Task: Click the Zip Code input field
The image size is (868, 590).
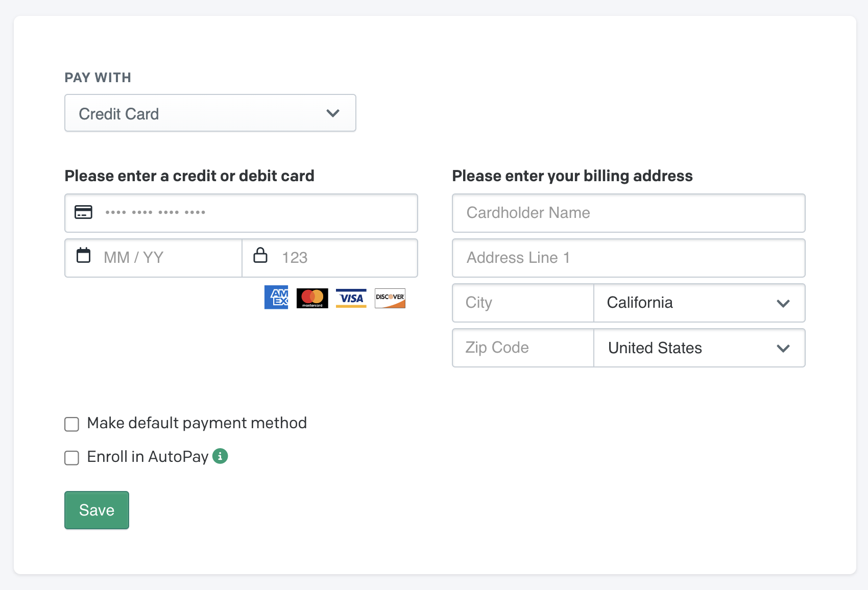Action: coord(523,348)
